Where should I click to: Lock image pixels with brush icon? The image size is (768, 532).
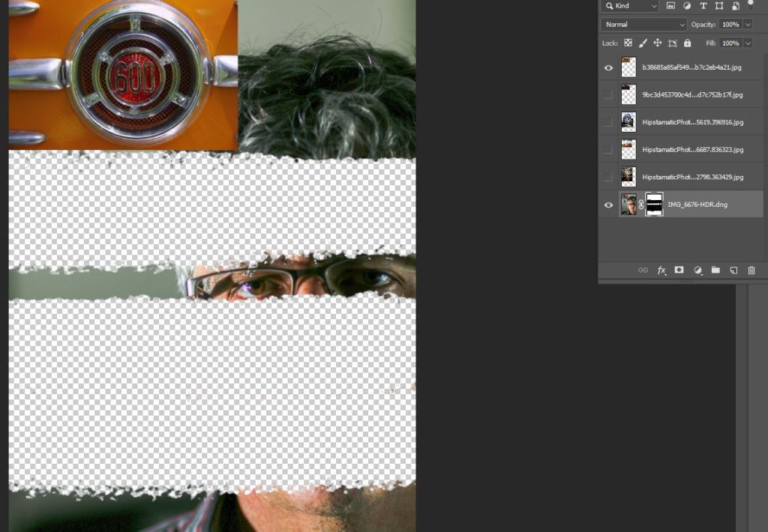(x=643, y=43)
